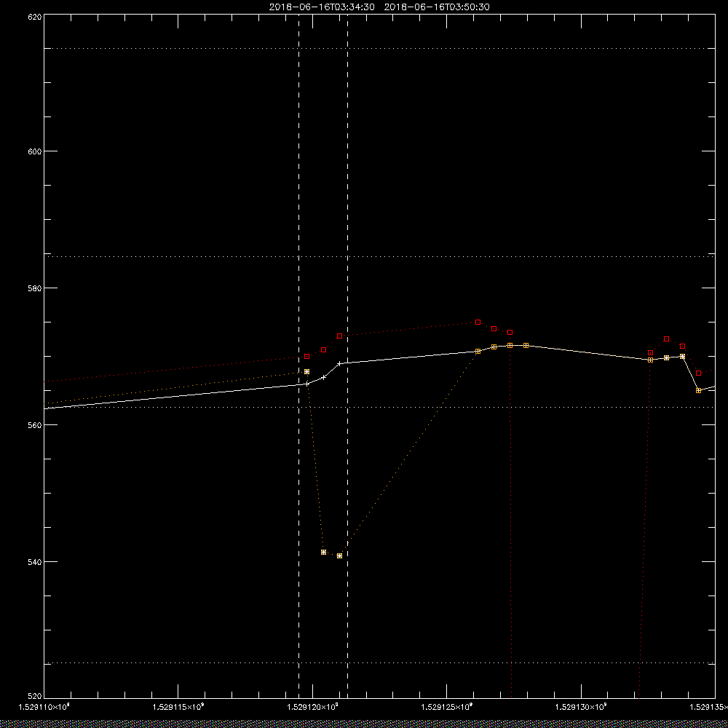The height and width of the screenshot is (728, 728).
Task: Click the x-axis label 1.529125×10⁹
Action: coord(447,707)
